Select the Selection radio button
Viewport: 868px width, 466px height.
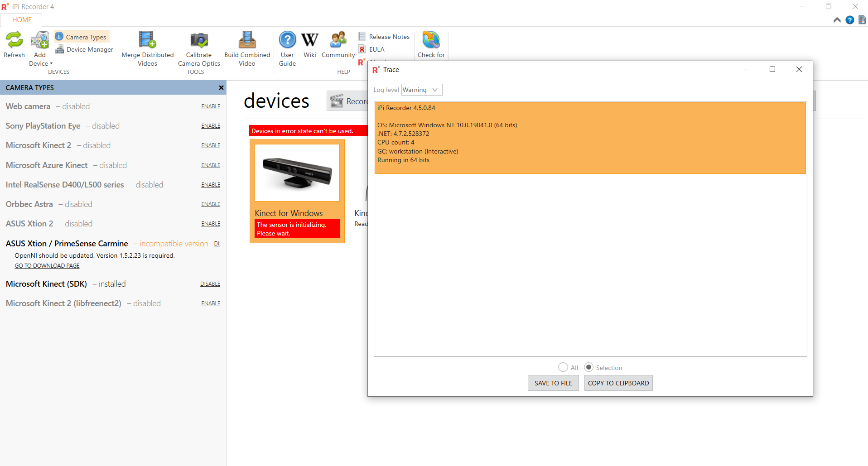588,367
